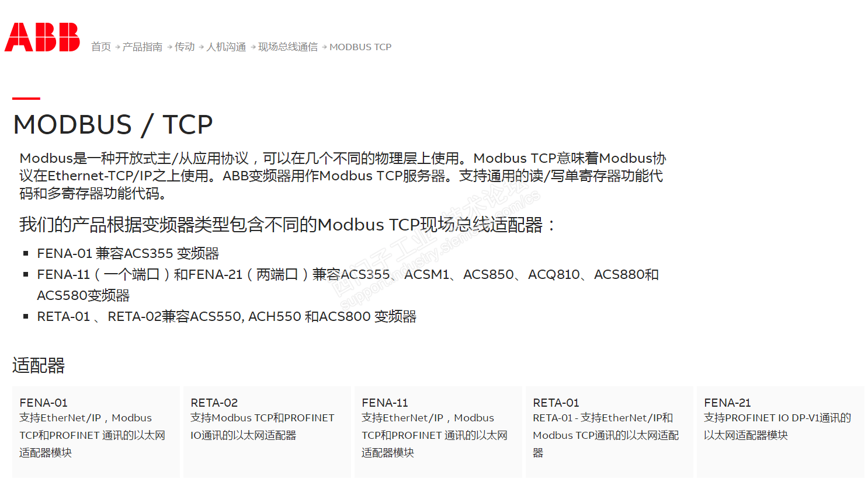
Task: Click the MODBUS TCP breadcrumb entry
Action: point(360,47)
